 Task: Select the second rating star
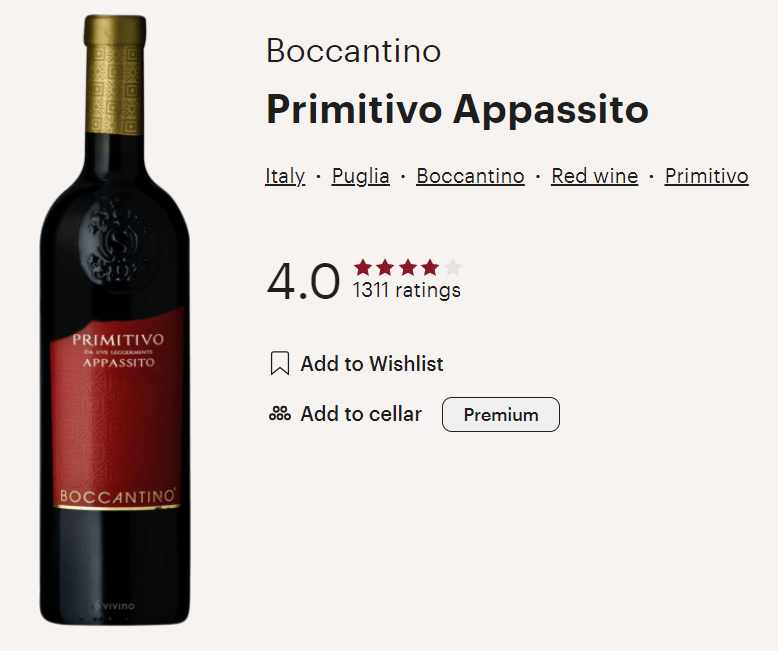(x=385, y=268)
